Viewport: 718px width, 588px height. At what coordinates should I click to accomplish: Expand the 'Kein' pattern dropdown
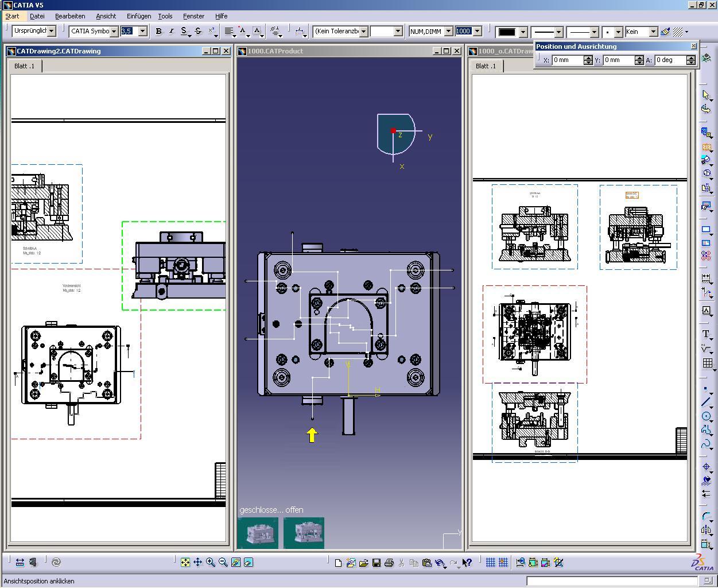click(653, 32)
